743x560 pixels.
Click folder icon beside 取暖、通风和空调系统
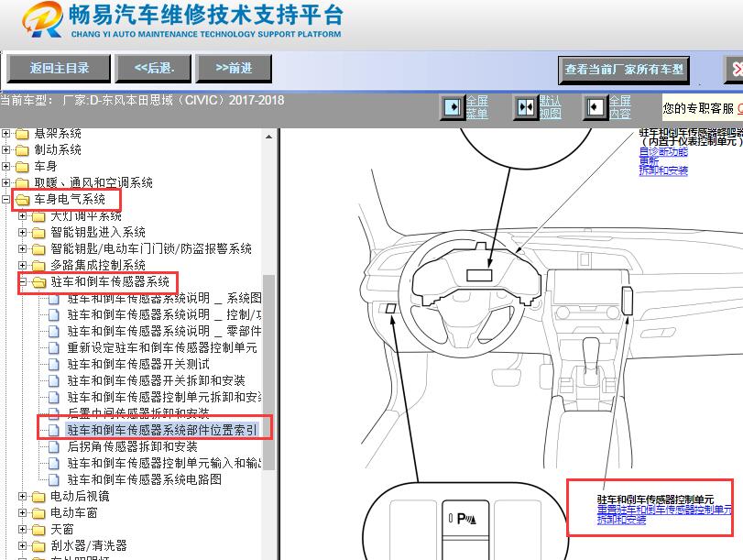[x=22, y=183]
